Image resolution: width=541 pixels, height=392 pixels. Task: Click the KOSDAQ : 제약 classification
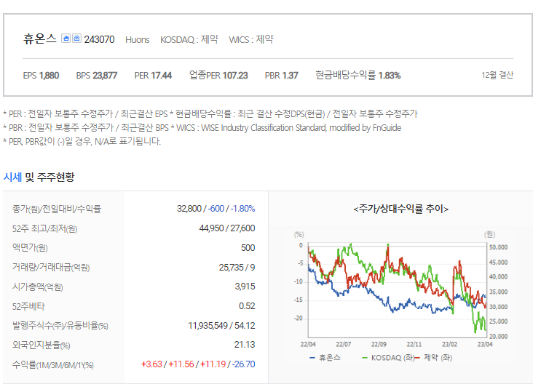pyautogui.click(x=189, y=40)
